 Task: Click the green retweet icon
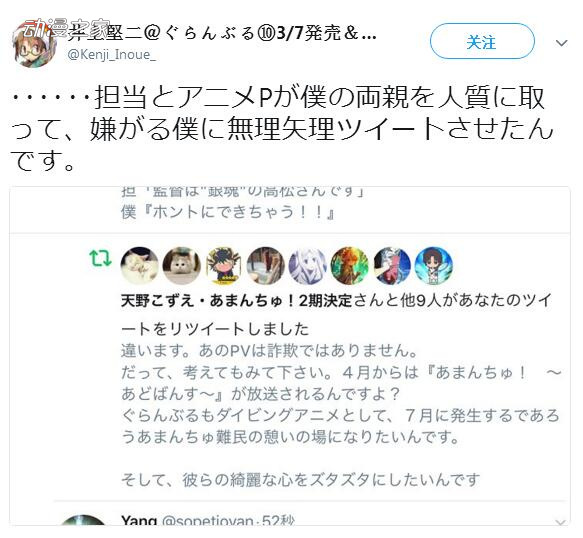click(x=100, y=258)
